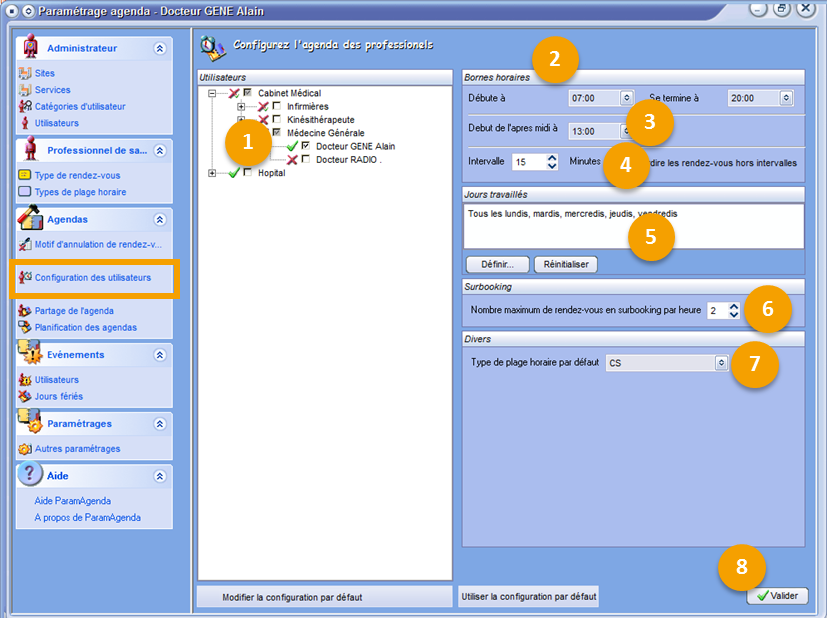Click the Services folder icon
Image resolution: width=827 pixels, height=618 pixels.
pyautogui.click(x=25, y=90)
